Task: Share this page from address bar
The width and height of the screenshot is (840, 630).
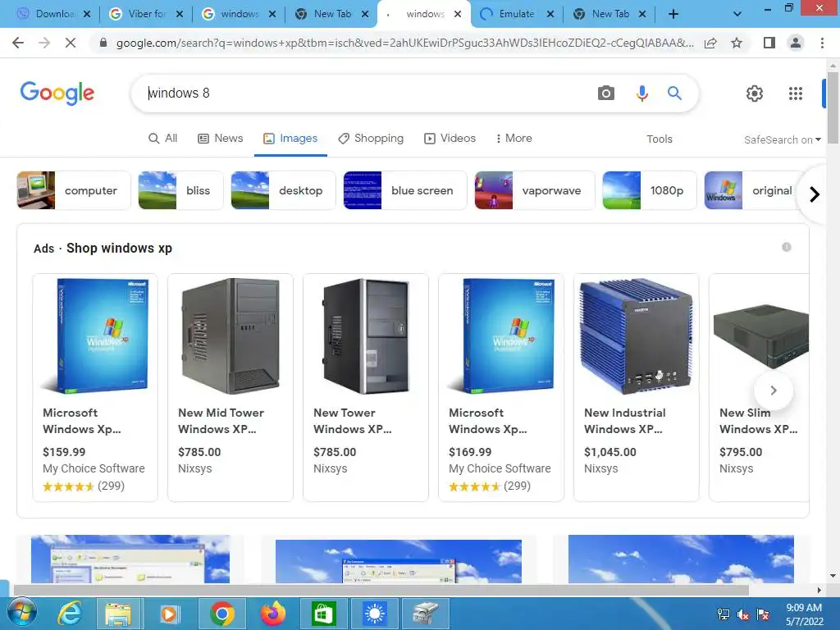Action: coord(710,43)
